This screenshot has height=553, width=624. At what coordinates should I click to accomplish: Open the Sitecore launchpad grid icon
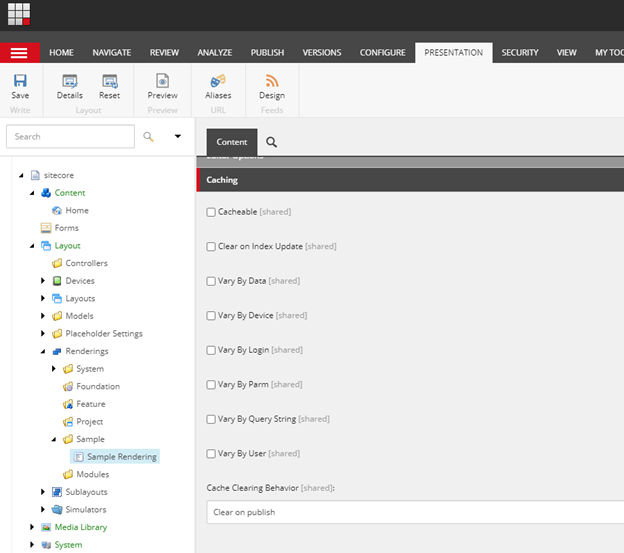[x=19, y=14]
